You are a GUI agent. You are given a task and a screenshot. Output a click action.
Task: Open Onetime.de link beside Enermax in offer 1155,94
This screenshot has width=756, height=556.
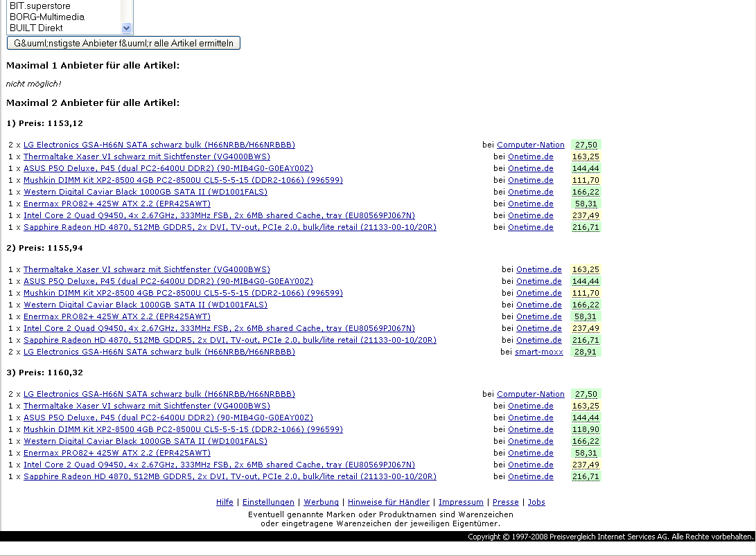tap(539, 316)
